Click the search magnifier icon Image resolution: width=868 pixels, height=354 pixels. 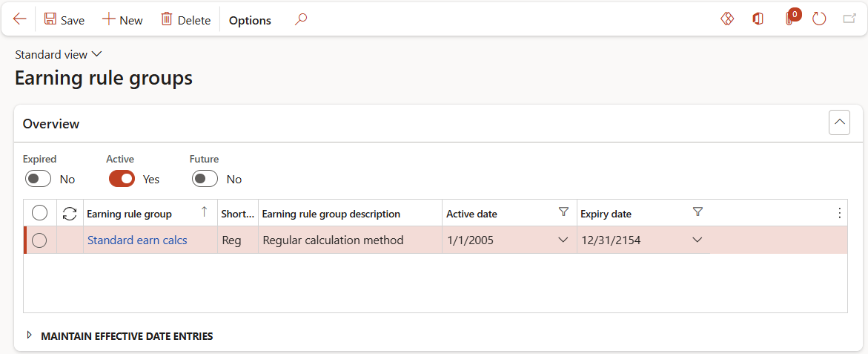pos(301,19)
